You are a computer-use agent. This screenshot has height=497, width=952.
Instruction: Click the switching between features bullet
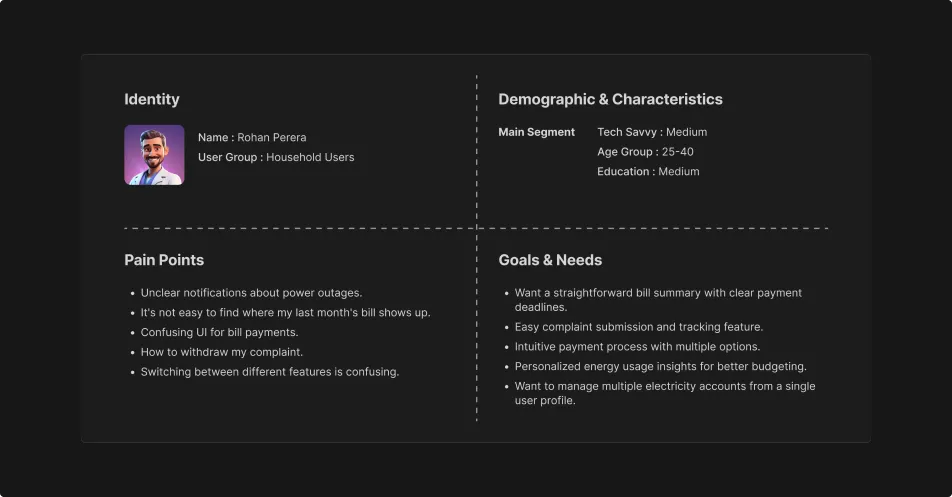(269, 372)
